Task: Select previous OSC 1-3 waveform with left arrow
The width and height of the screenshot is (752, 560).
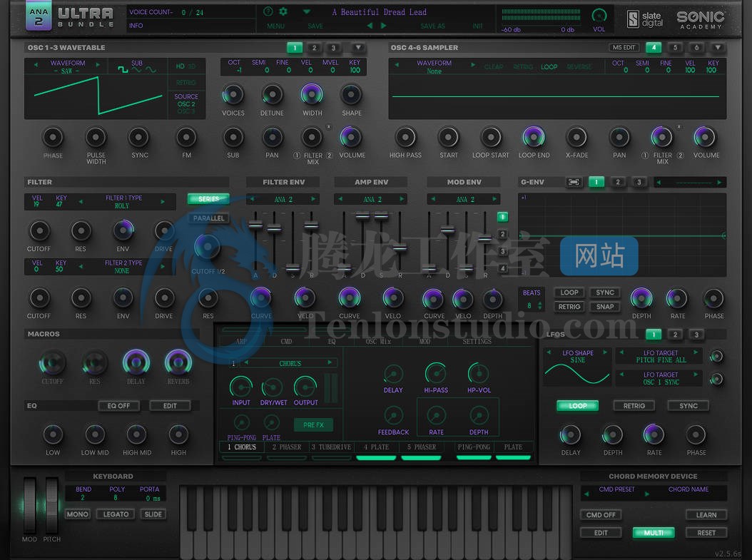Action: [36, 63]
